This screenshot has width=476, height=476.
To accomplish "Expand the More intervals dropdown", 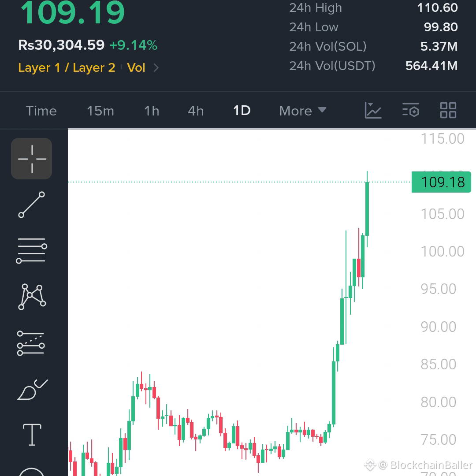I will pos(303,111).
